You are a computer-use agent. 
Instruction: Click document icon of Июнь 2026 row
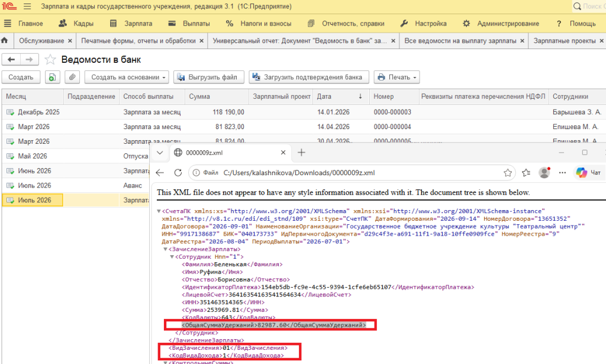coord(10,171)
